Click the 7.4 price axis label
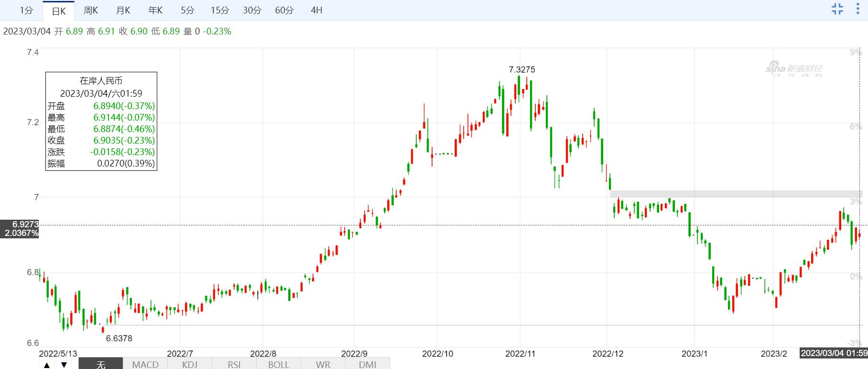 point(33,52)
